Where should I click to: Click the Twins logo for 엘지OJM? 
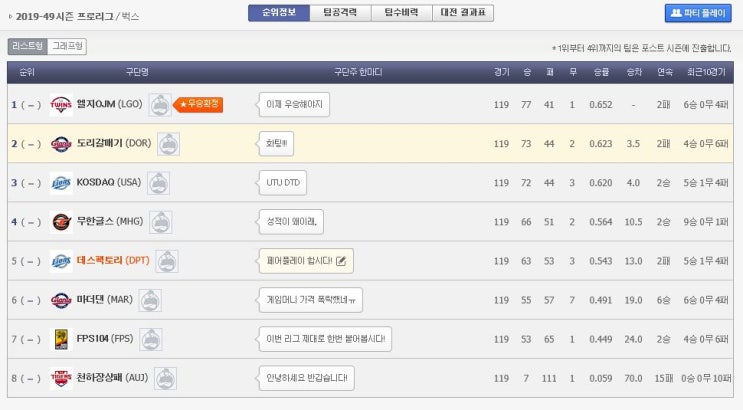click(61, 104)
